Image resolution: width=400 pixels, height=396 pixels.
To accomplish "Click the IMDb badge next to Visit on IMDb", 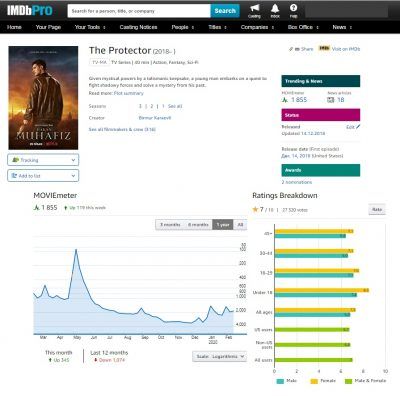I will pyautogui.click(x=324, y=48).
